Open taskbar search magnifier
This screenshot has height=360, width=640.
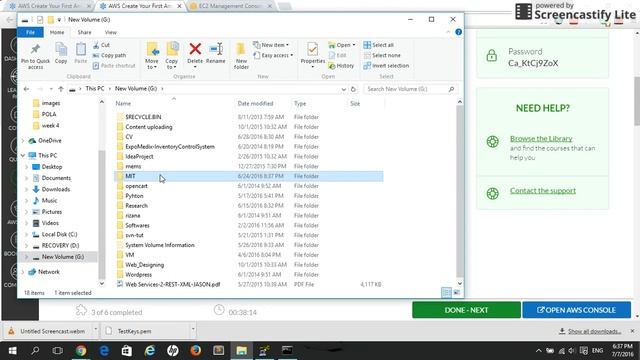pos(35,351)
